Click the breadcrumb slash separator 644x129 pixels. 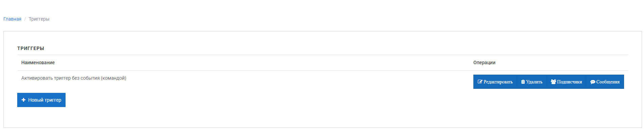click(25, 19)
